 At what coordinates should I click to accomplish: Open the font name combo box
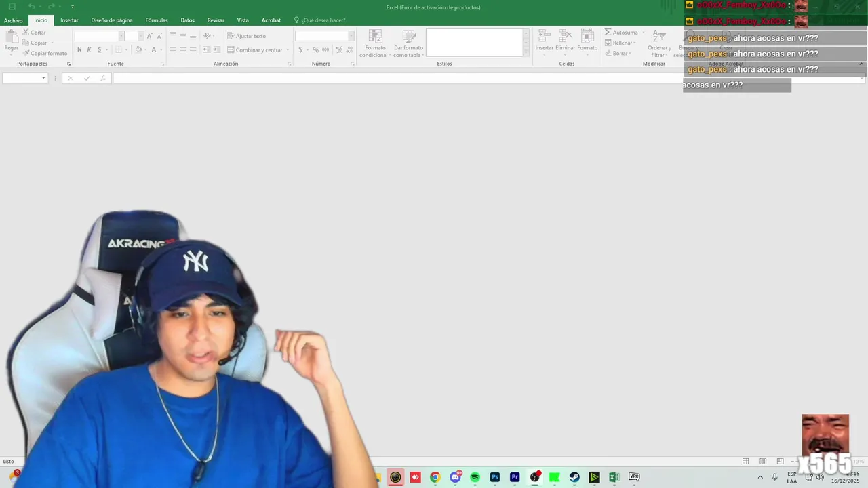click(x=100, y=36)
